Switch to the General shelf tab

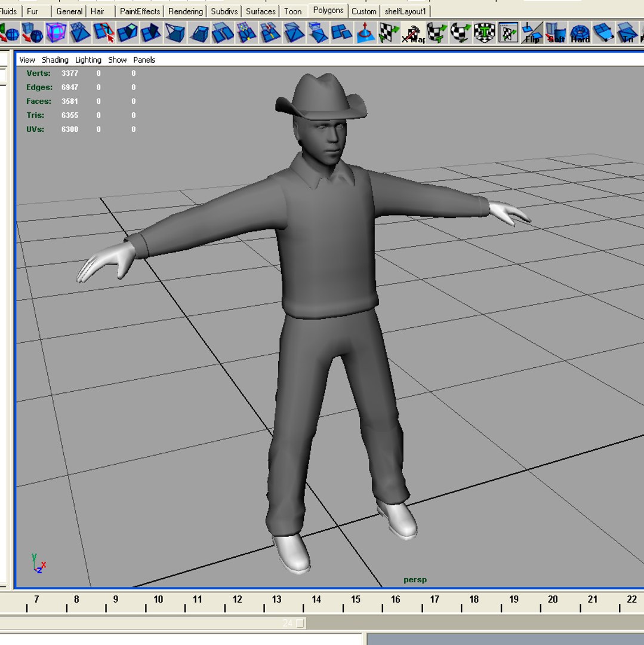point(69,11)
